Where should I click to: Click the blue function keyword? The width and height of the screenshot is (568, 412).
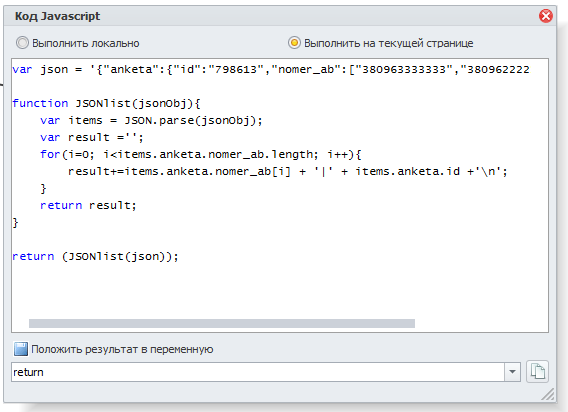pyautogui.click(x=40, y=103)
